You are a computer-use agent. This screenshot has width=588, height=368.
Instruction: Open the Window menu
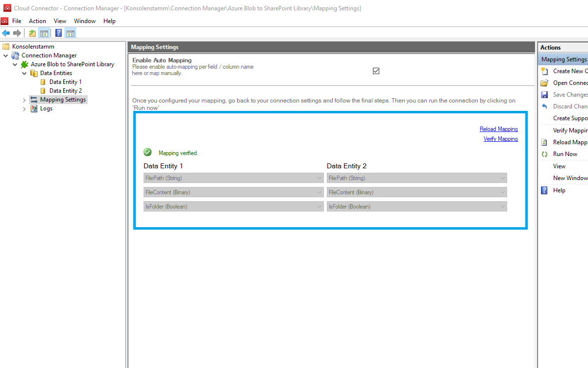pos(85,21)
